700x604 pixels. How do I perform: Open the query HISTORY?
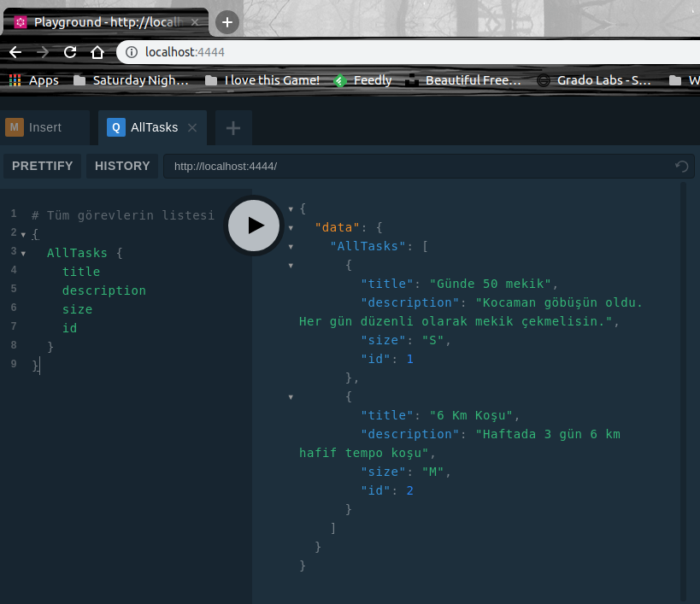click(122, 166)
